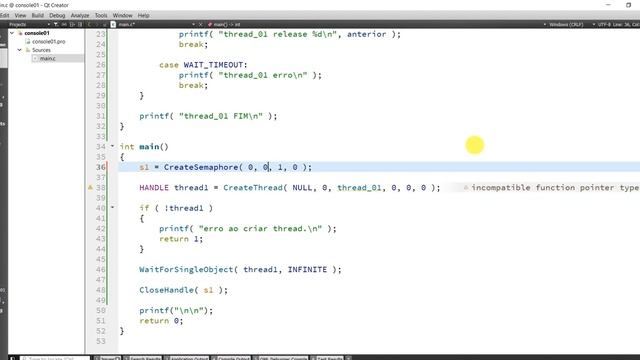Click on INFINITE constant in line 46
The width and height of the screenshot is (640, 360).
[x=307, y=269]
